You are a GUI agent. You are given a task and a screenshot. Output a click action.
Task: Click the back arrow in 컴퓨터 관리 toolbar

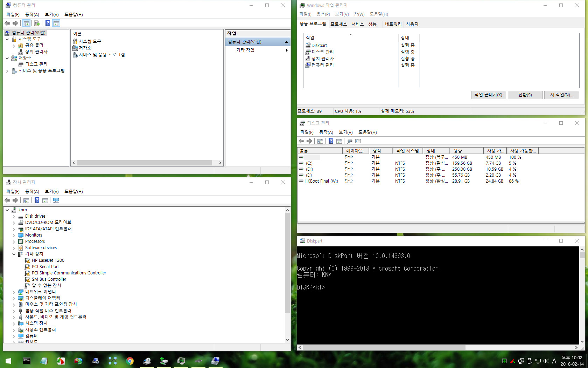7,23
